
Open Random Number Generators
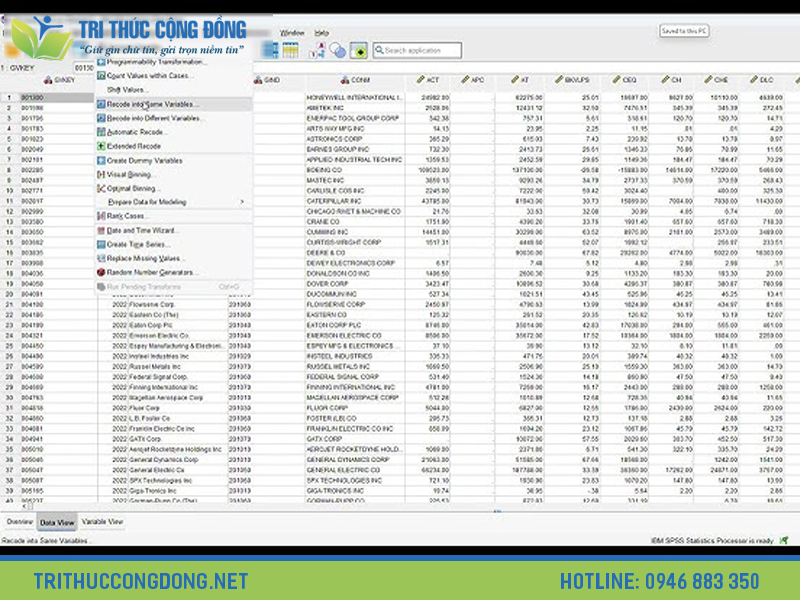(174, 272)
